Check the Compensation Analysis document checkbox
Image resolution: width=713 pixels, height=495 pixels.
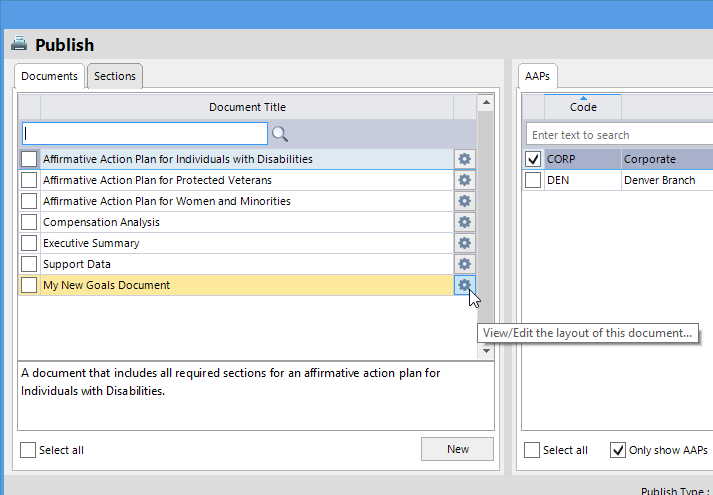coord(29,222)
